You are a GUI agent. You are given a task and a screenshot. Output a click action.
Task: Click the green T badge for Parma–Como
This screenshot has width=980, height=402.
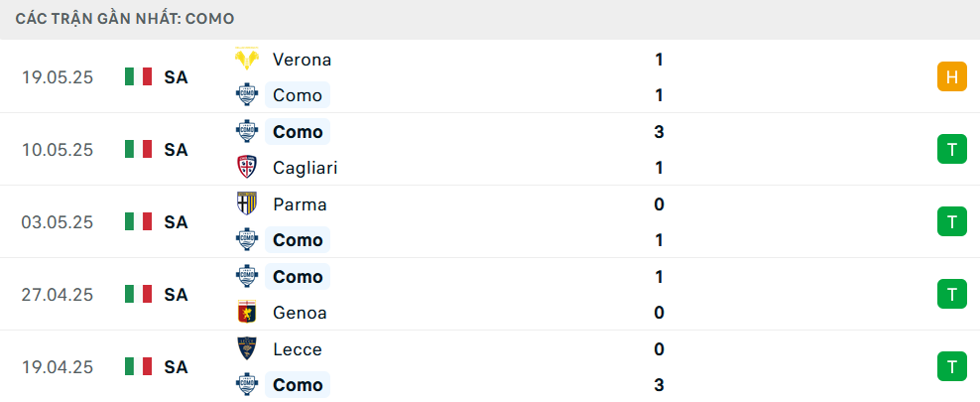(x=952, y=221)
